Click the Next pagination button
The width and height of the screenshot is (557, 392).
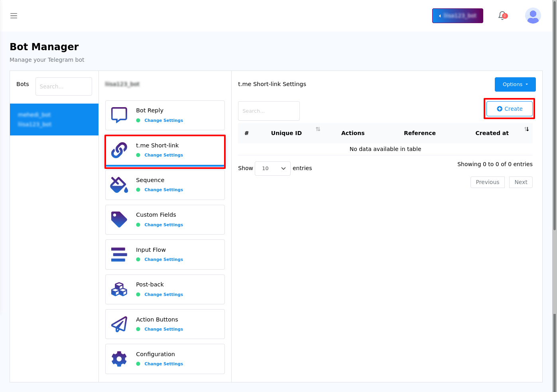point(521,182)
